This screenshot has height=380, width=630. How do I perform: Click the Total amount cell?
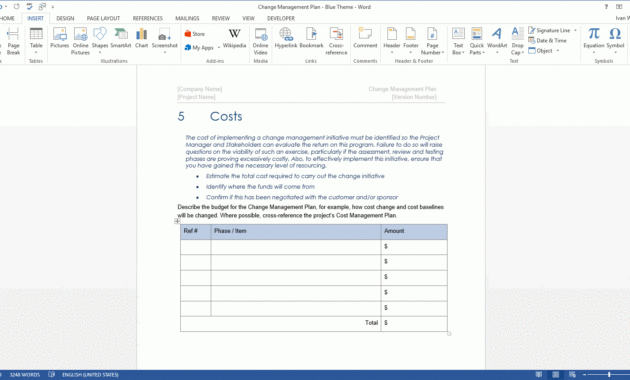click(x=414, y=323)
